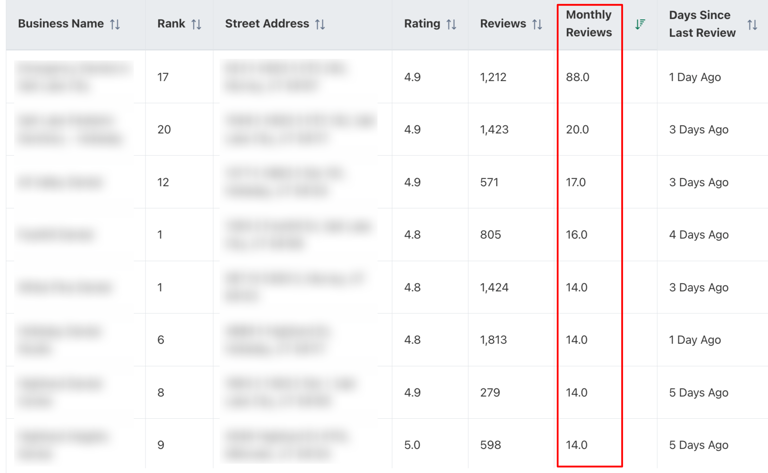Click the Monthly Reviews column header
Screen dimensions: 768x473
589,24
